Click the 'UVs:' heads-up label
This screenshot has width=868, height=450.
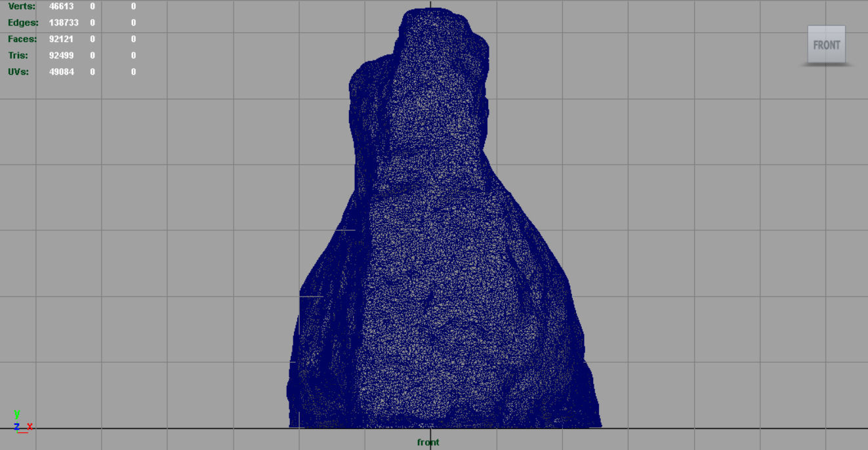pyautogui.click(x=18, y=72)
